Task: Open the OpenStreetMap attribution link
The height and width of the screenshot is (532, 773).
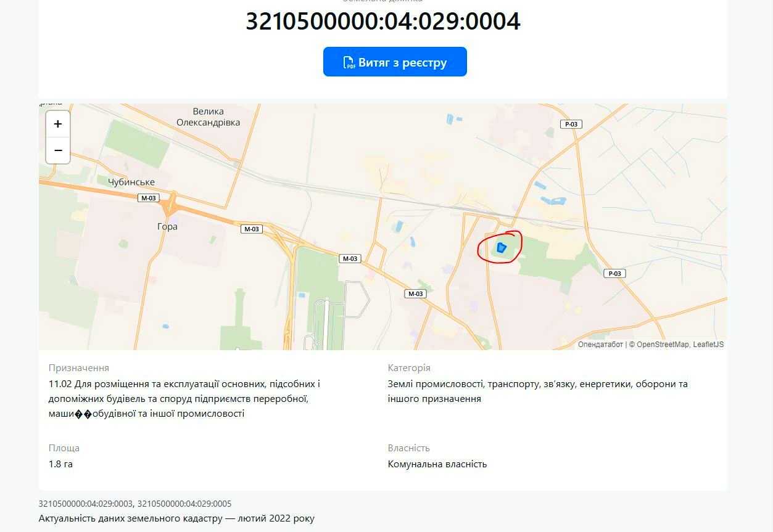Action: [x=662, y=345]
